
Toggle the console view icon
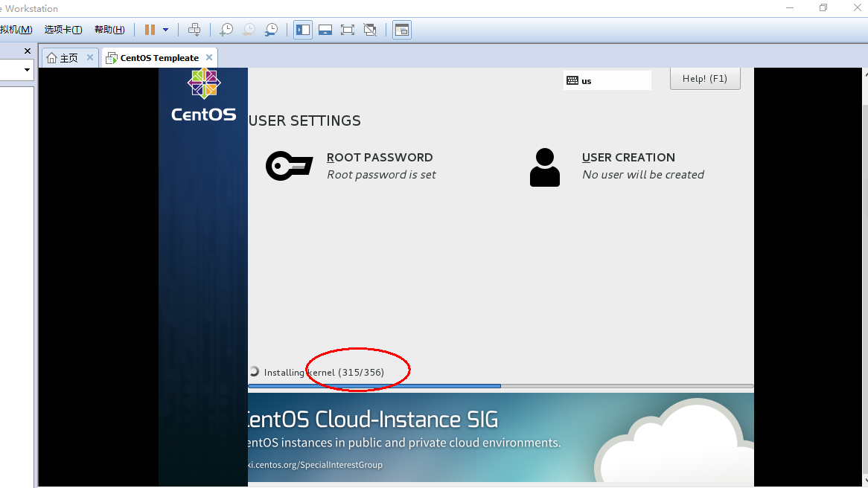(402, 30)
